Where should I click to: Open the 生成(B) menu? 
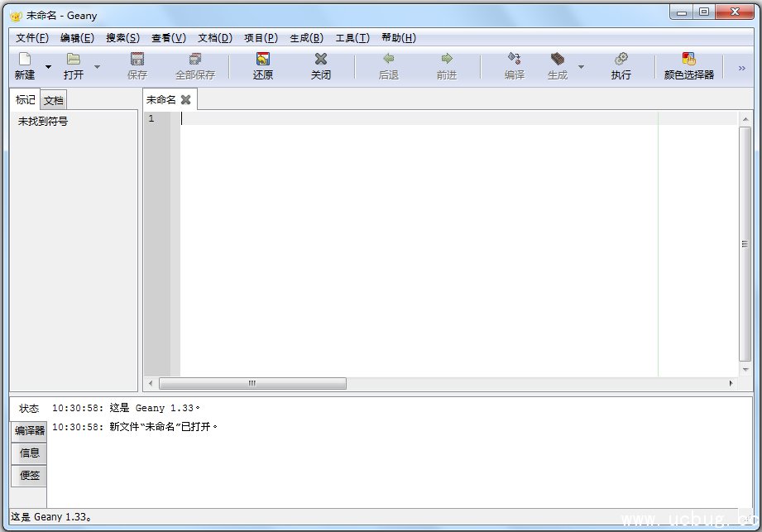coord(307,38)
